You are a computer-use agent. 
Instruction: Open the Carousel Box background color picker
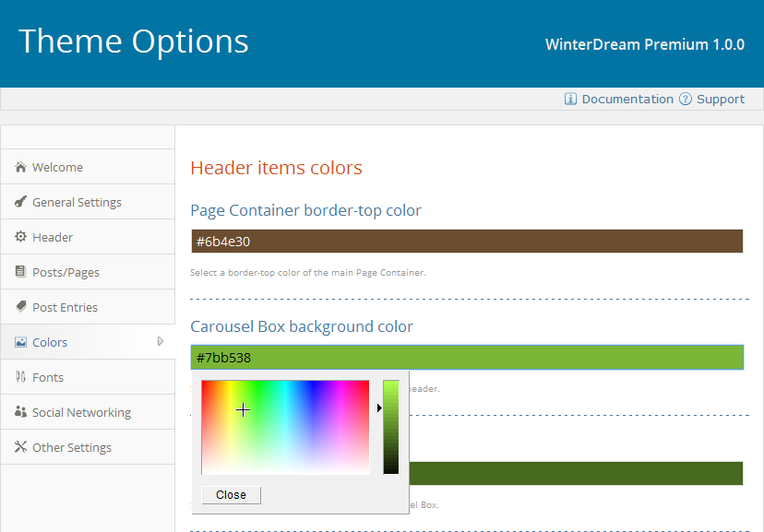(466, 357)
